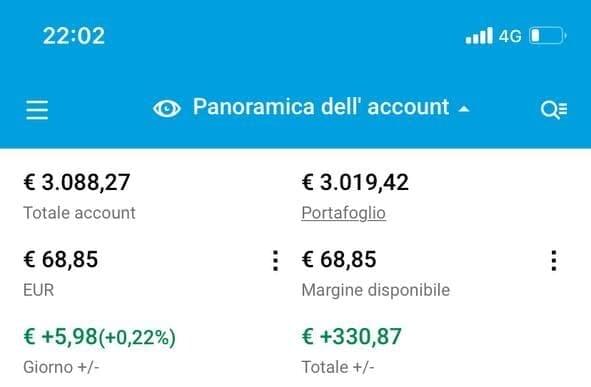Toggle the eye visibility icon
The image size is (591, 387).
[x=167, y=109]
